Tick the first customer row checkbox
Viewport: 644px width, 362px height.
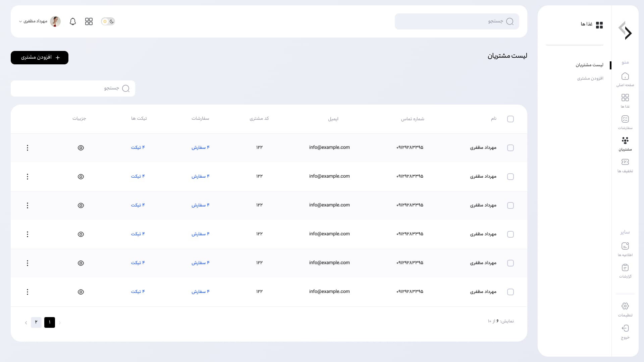(511, 148)
